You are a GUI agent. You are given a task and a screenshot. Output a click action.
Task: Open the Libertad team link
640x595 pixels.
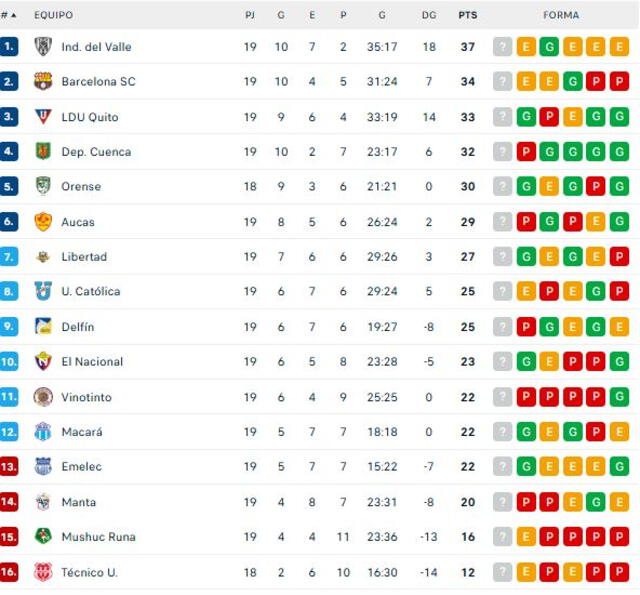[84, 257]
